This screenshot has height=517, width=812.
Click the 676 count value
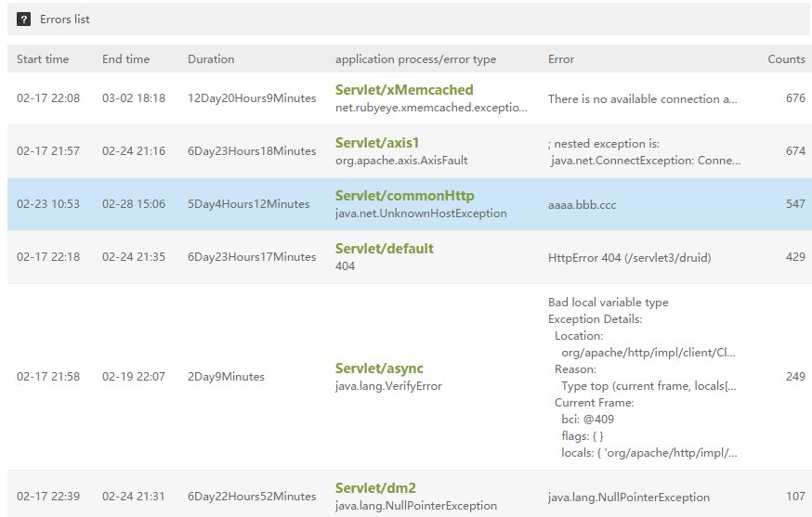pos(794,98)
